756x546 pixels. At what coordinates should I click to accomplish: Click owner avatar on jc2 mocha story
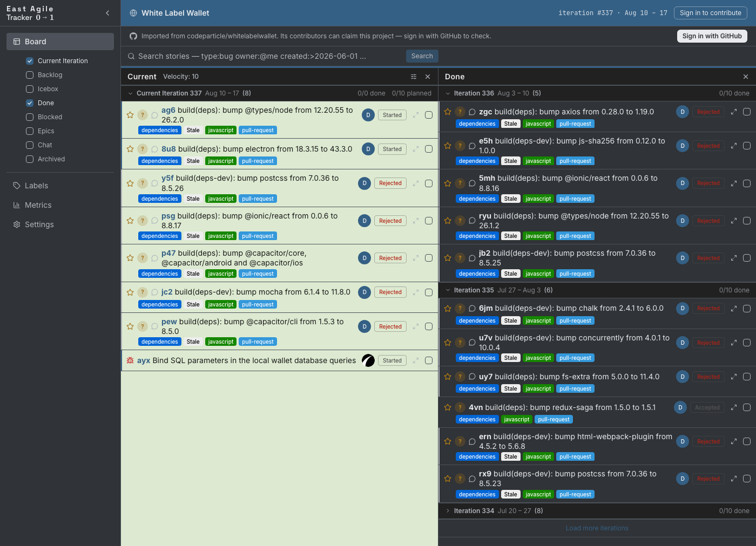pyautogui.click(x=364, y=292)
